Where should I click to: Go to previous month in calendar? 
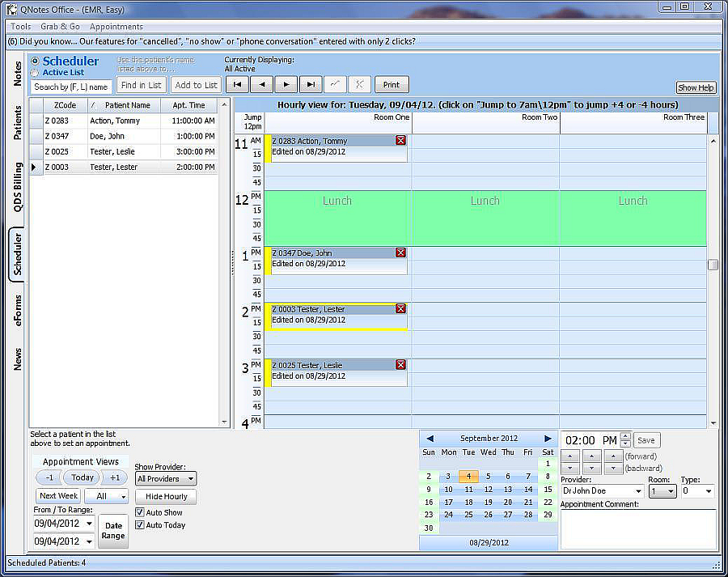(x=430, y=438)
